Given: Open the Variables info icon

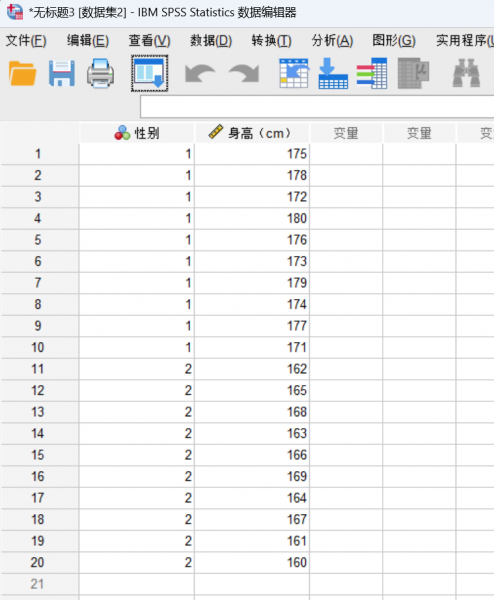Looking at the screenshot, I should pyautogui.click(x=372, y=73).
